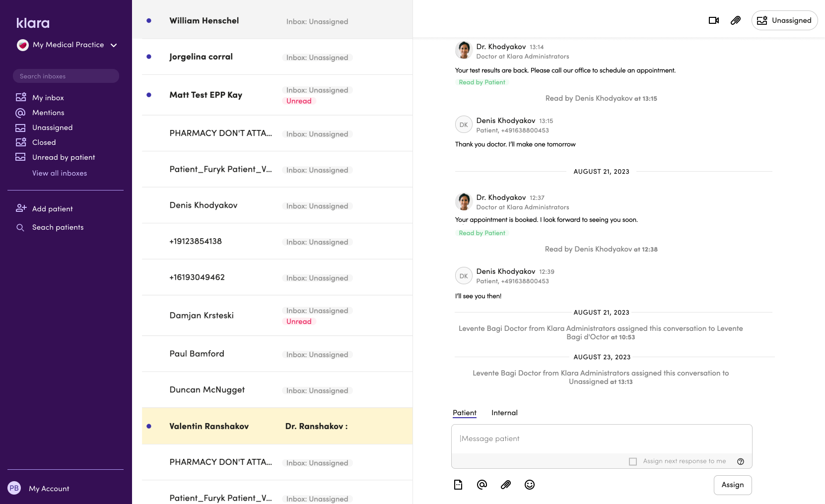825x504 pixels.
Task: Follow the View all inboxes link
Action: pyautogui.click(x=60, y=173)
